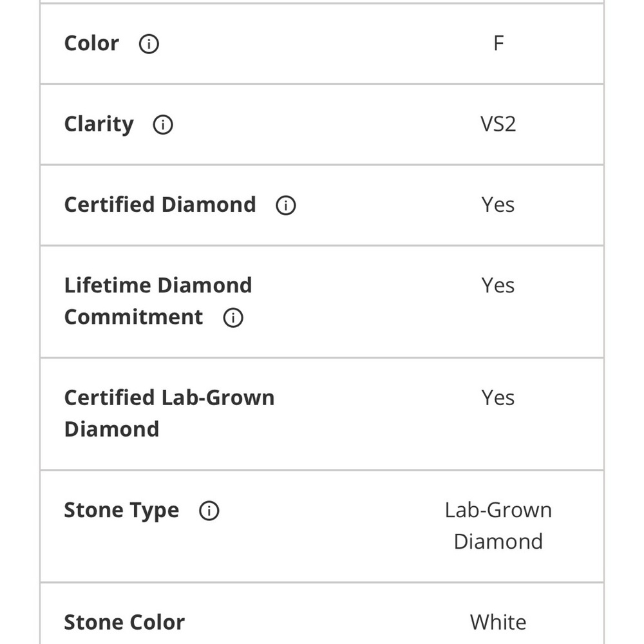Open the Stone Type info icon
Image resolution: width=644 pixels, height=644 pixels.
[x=209, y=511]
